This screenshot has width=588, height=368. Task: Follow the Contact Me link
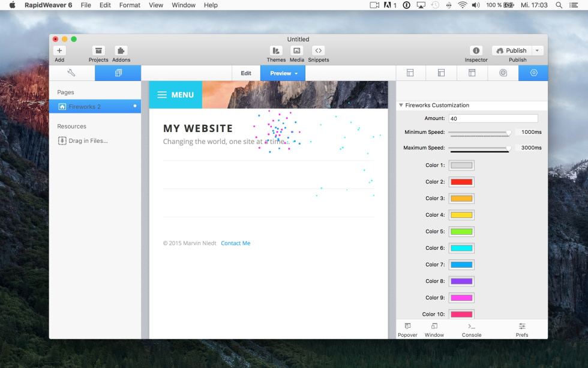[x=235, y=243]
